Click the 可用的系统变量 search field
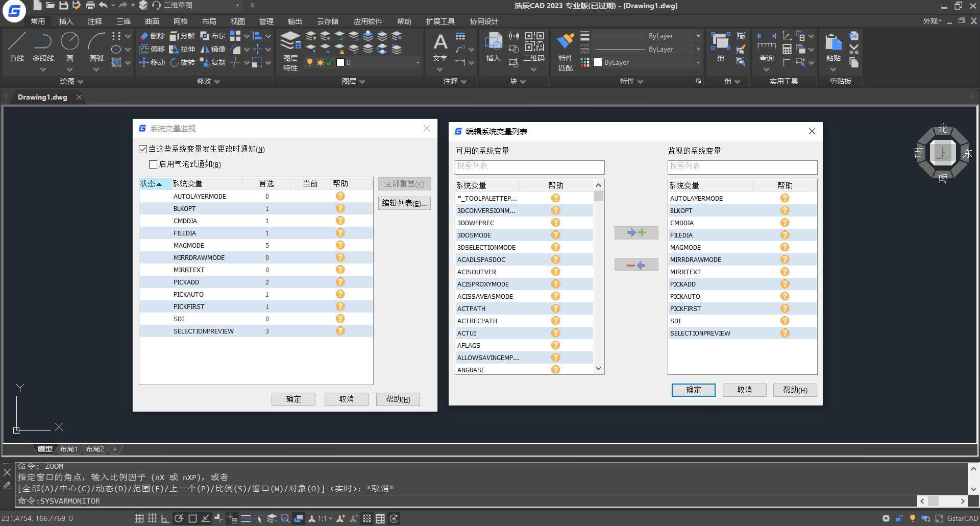This screenshot has height=526, width=980. (x=529, y=166)
